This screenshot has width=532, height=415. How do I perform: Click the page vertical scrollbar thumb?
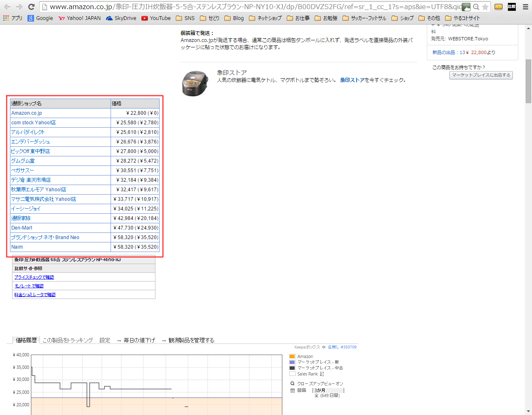pyautogui.click(x=528, y=81)
